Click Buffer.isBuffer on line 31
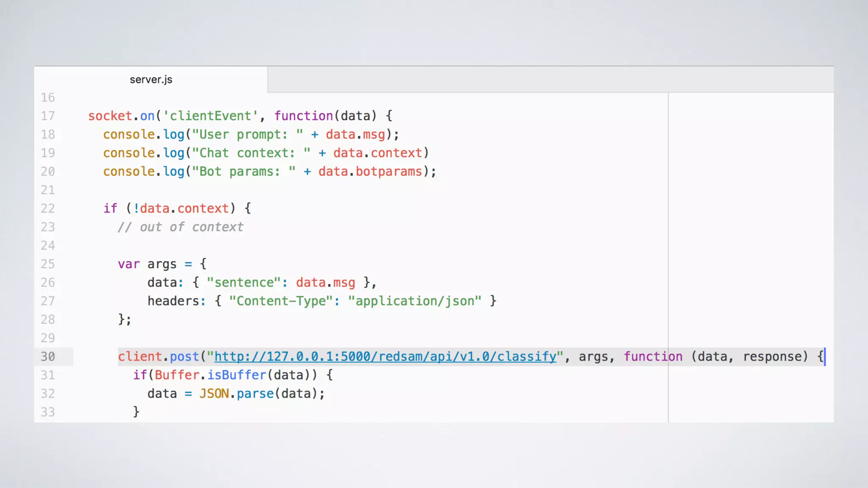 coord(210,375)
